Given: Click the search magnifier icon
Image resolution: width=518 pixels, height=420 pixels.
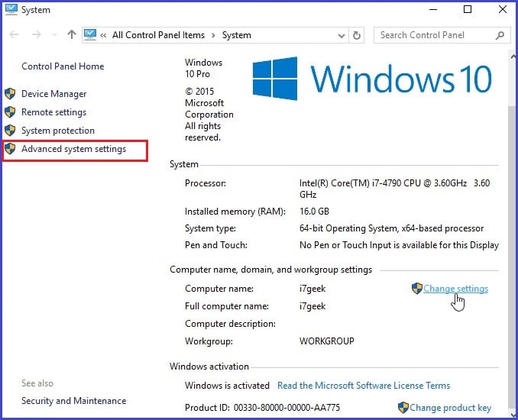Looking at the screenshot, I should (500, 35).
